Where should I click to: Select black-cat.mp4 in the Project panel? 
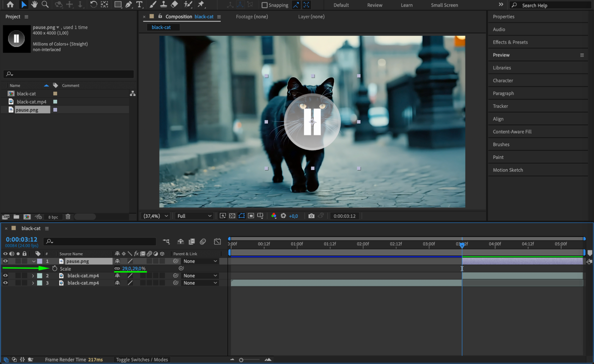click(31, 102)
